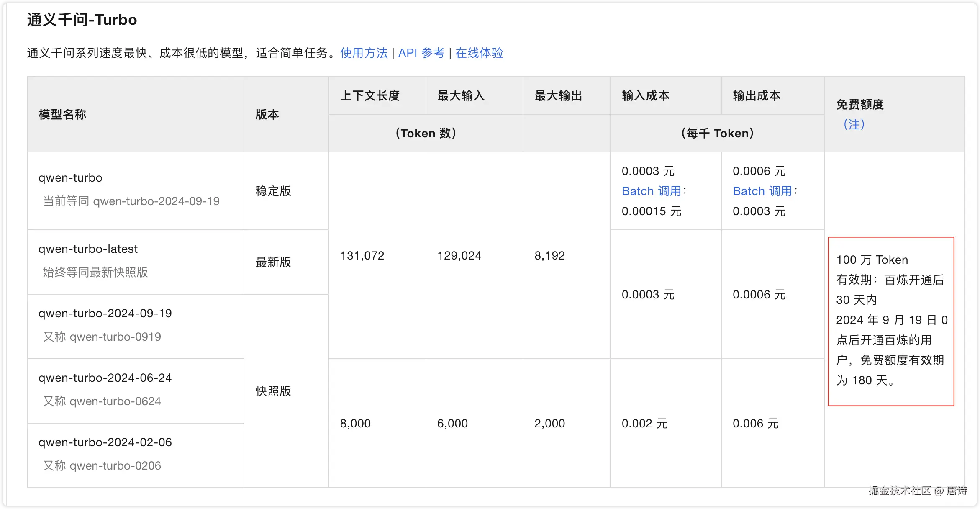Click the 版本 column header
The image size is (980, 509).
[267, 114]
